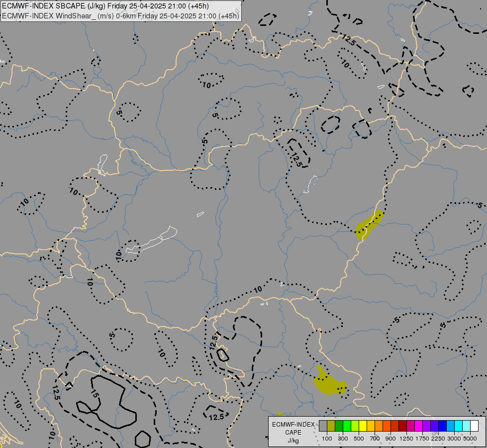Choose the pure yellow legend swatch at 500
Image resolution: width=487 pixels, height=448 pixels.
(x=363, y=426)
